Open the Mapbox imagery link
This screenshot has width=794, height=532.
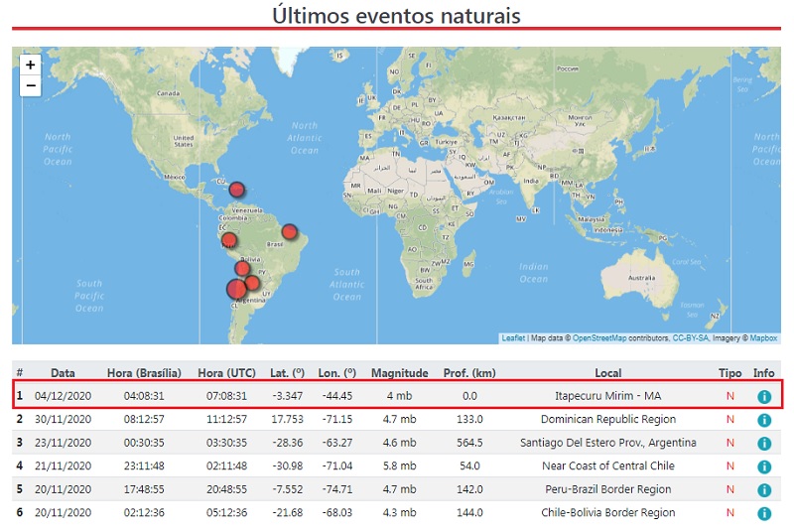click(x=763, y=338)
